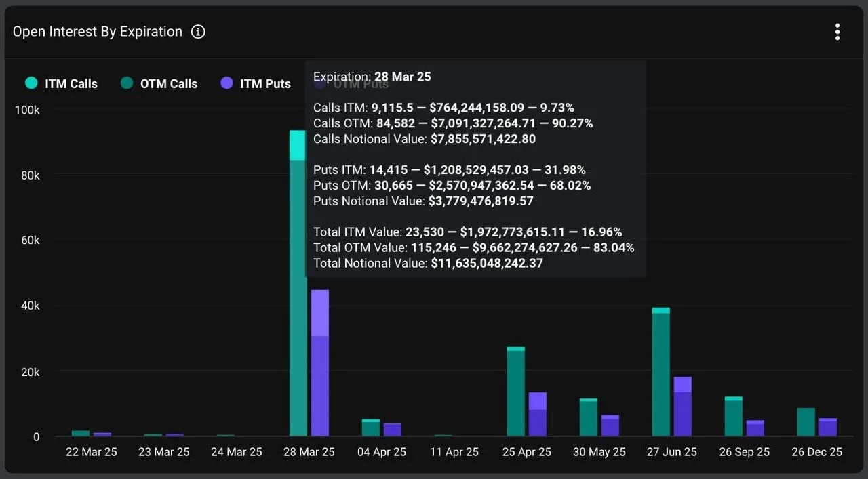Click the 30 May 25 axis label
868x479 pixels.
pos(599,452)
